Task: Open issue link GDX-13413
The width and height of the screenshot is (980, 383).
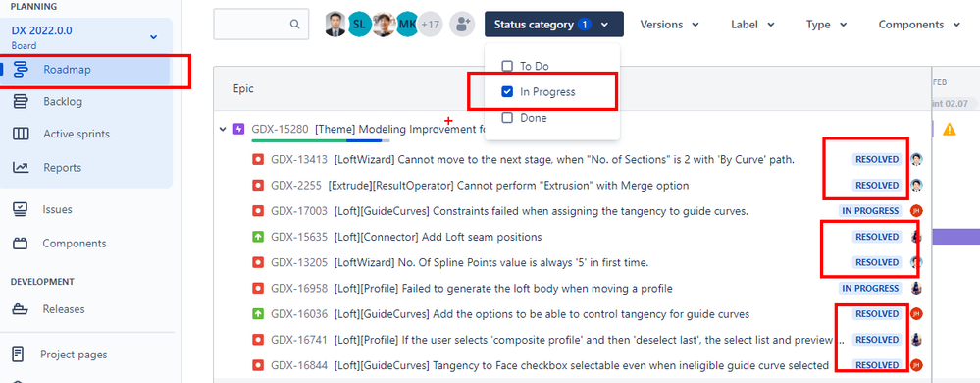Action: [x=299, y=159]
